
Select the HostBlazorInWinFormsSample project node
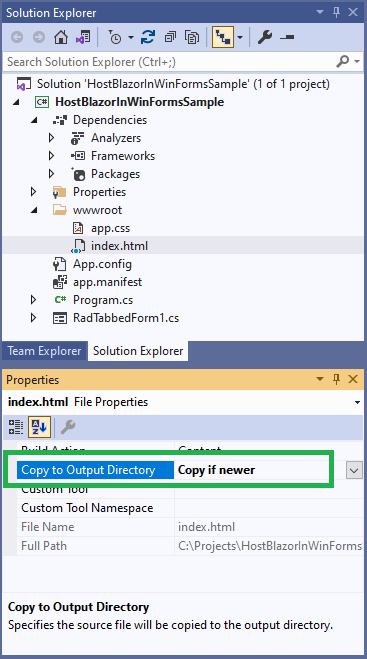pyautogui.click(x=140, y=102)
